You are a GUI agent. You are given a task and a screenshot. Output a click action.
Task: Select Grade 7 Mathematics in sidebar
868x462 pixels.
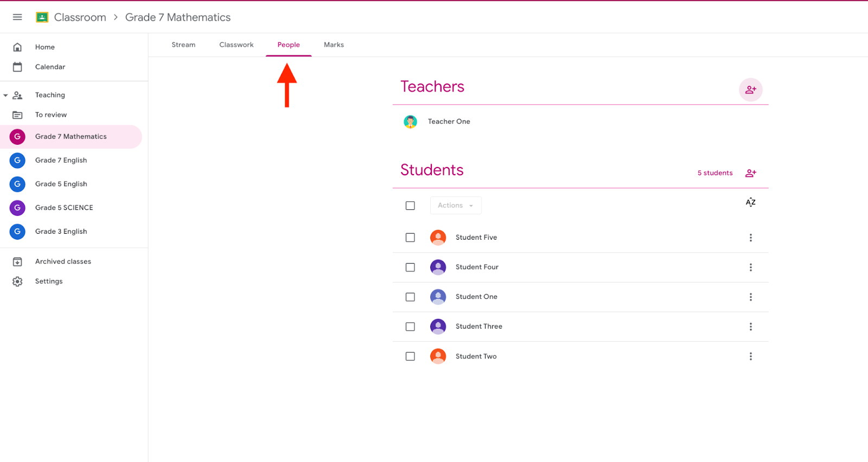click(x=71, y=137)
